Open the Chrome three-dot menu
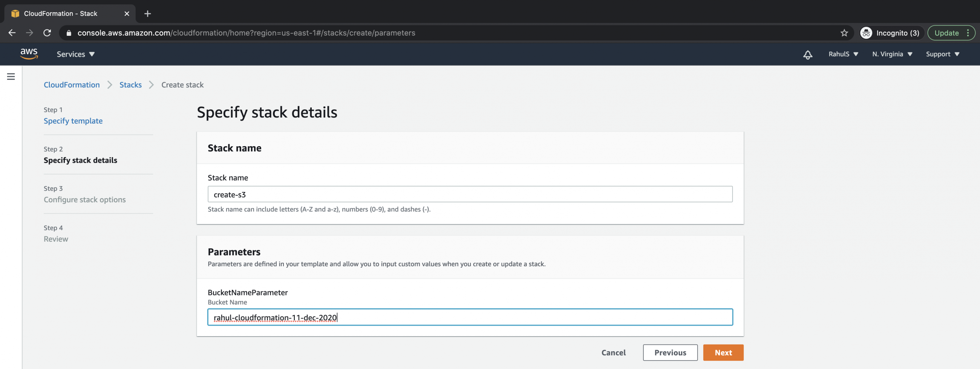 (x=968, y=33)
